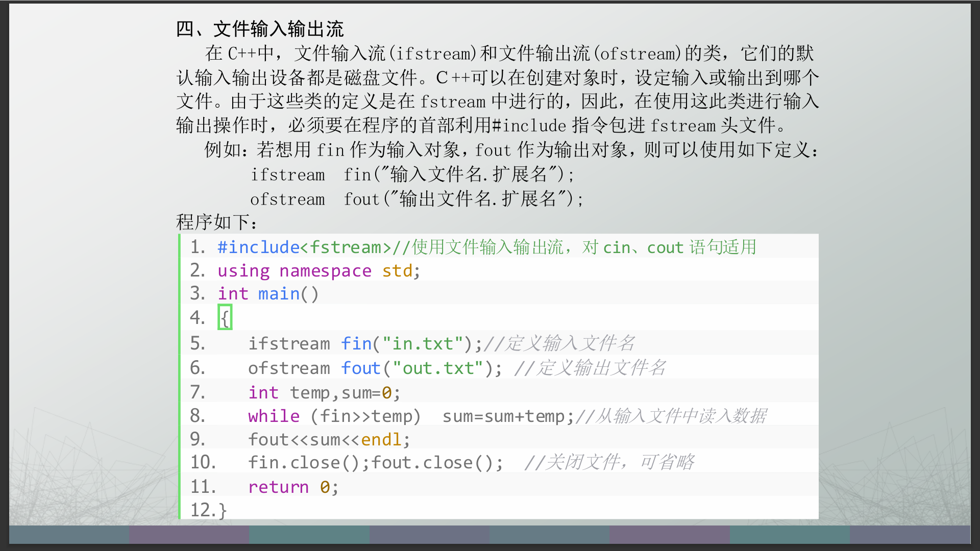
Task: Click the #include<fstream> directive on line 1
Action: (x=304, y=247)
